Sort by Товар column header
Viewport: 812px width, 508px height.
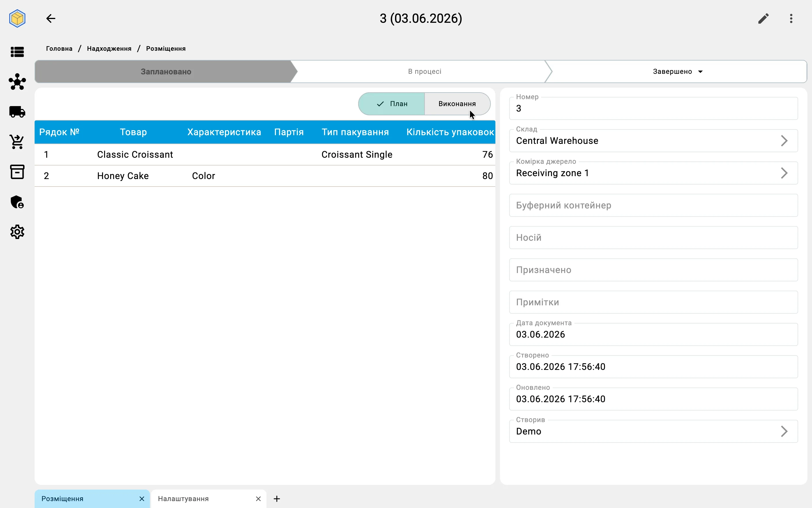134,132
